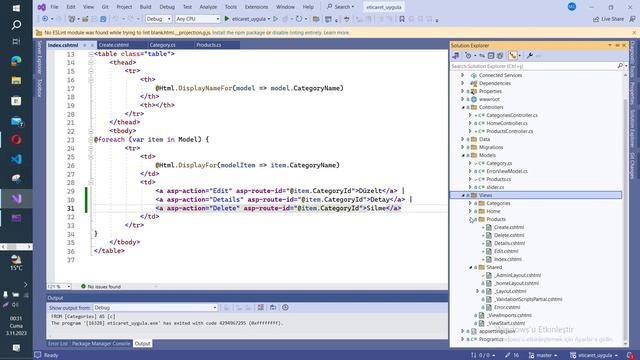Open Visual Studio Code from the taskbar
640x360 pixels.
point(16,159)
